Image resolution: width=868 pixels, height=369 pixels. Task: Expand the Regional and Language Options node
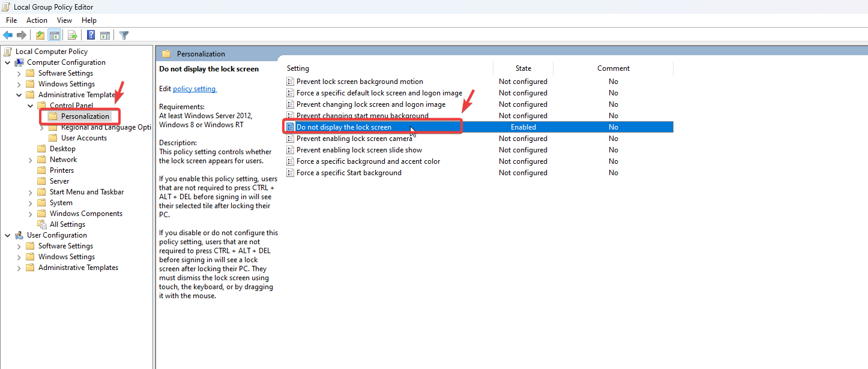[42, 127]
